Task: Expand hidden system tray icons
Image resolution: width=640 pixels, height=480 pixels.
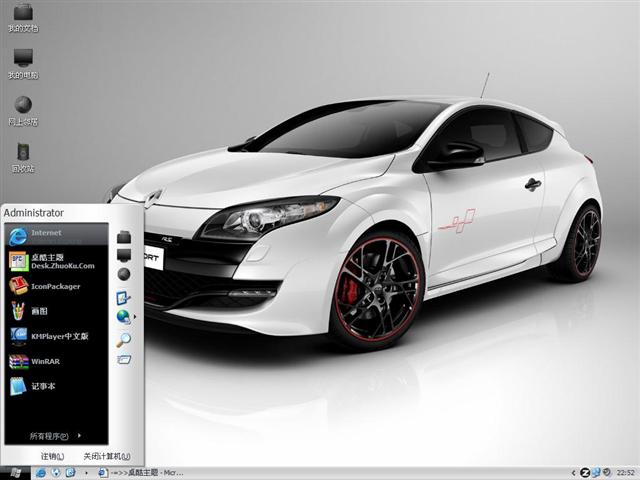Action: [x=573, y=473]
